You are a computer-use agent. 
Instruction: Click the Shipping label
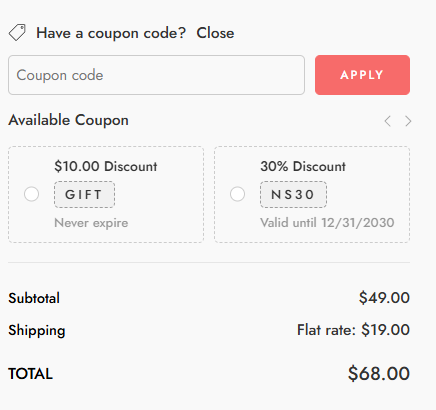[37, 330]
